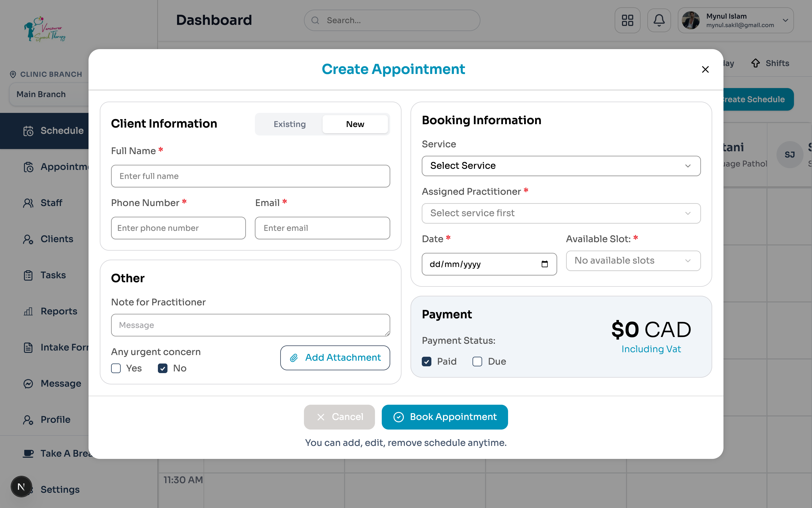The width and height of the screenshot is (812, 508).
Task: Click the Profile icon in sidebar
Action: pyautogui.click(x=28, y=420)
